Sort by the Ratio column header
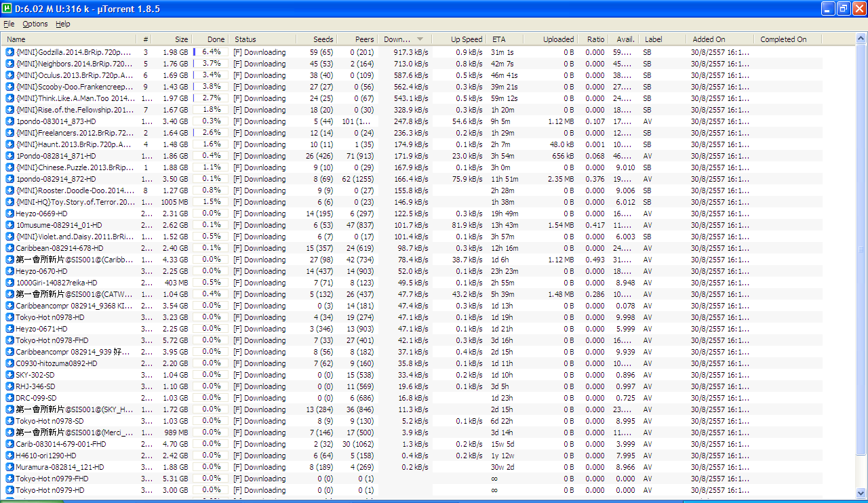The height and width of the screenshot is (503, 868). point(593,39)
